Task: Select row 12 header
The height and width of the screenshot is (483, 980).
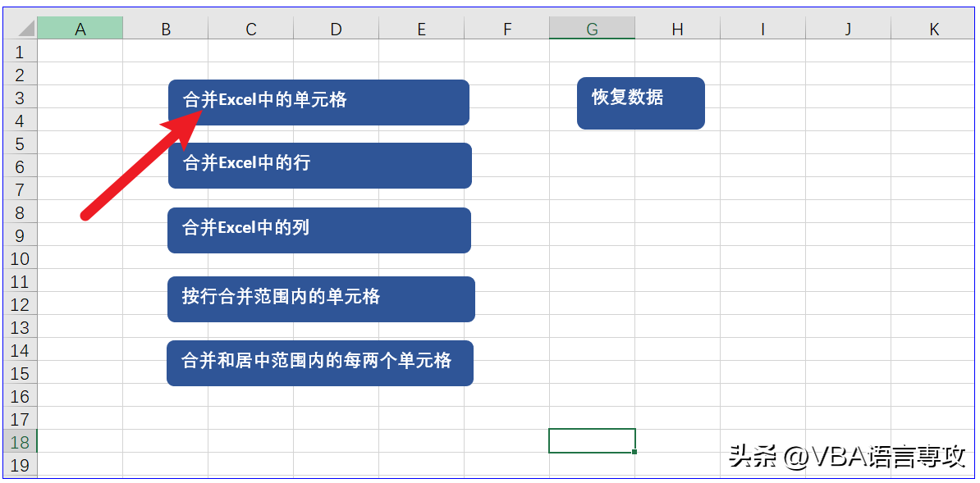Action: point(21,303)
